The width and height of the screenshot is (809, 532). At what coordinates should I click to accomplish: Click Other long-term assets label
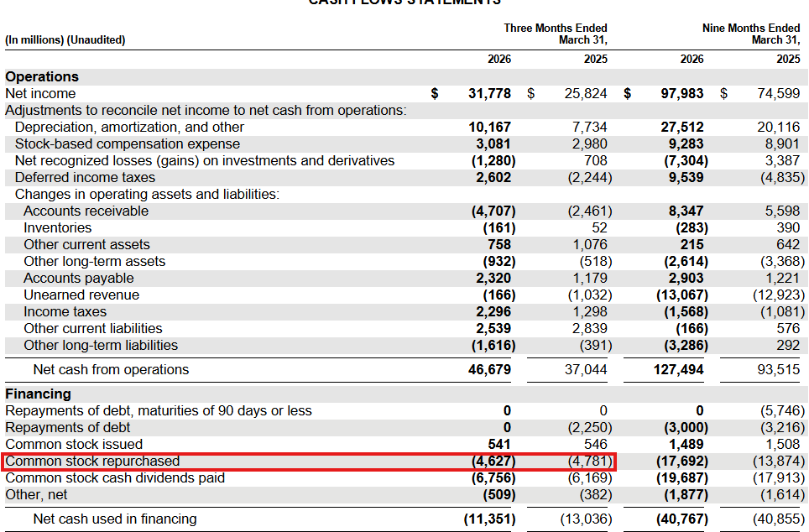click(95, 261)
